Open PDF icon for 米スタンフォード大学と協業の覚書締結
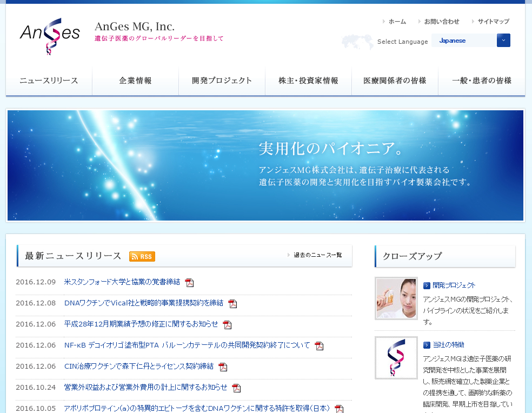 [189, 282]
